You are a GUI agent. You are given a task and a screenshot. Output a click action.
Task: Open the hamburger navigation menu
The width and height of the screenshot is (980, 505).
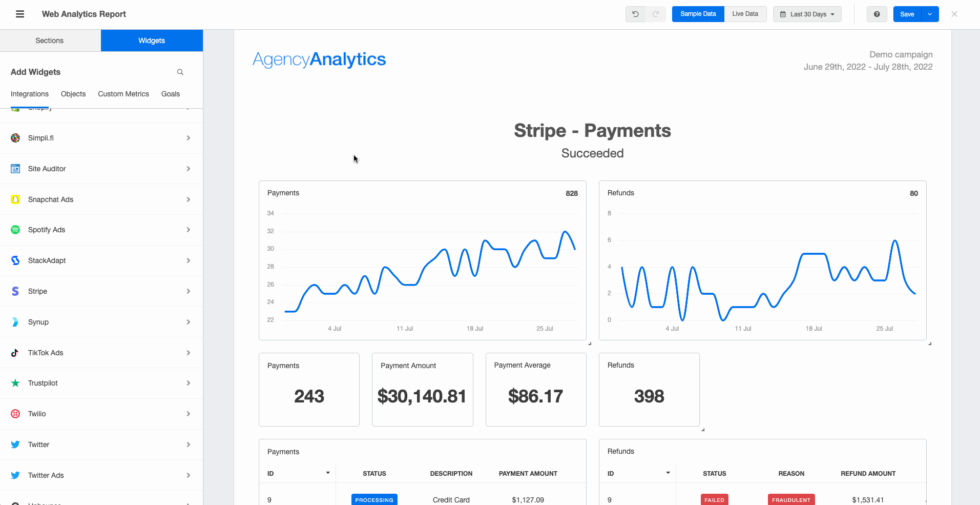[20, 14]
